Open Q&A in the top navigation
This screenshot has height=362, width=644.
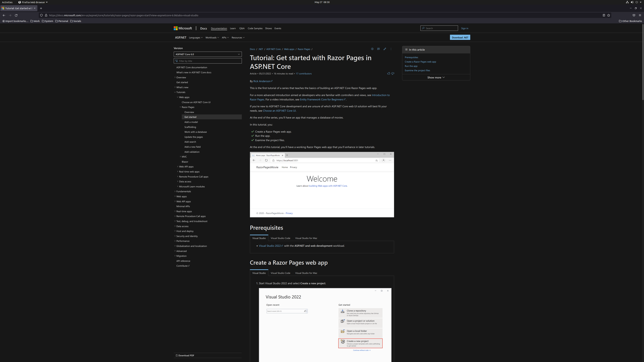point(242,28)
